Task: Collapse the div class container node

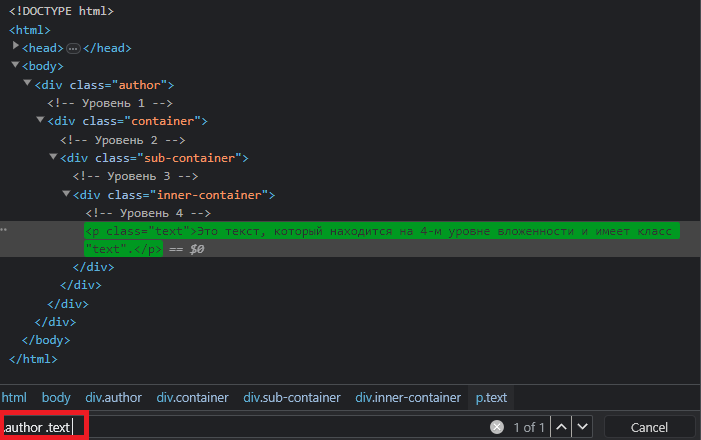Action: pyautogui.click(x=41, y=120)
